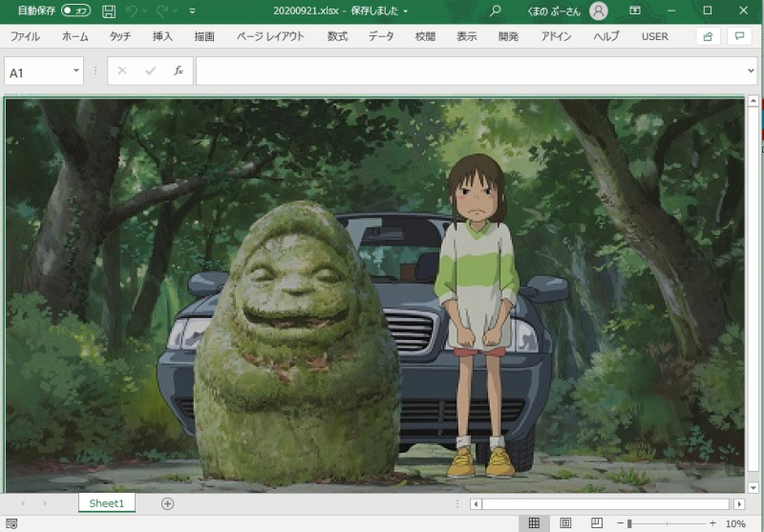Click the Insert Function fx icon

(x=179, y=71)
